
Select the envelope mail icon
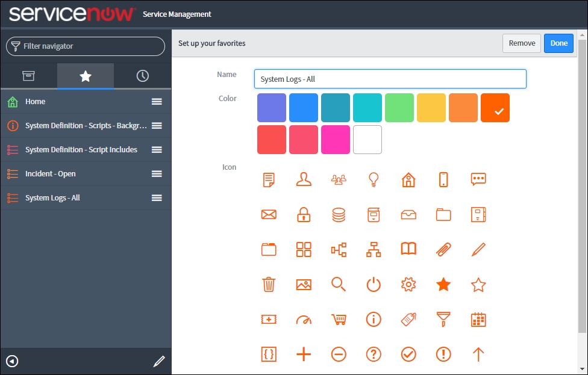click(269, 215)
